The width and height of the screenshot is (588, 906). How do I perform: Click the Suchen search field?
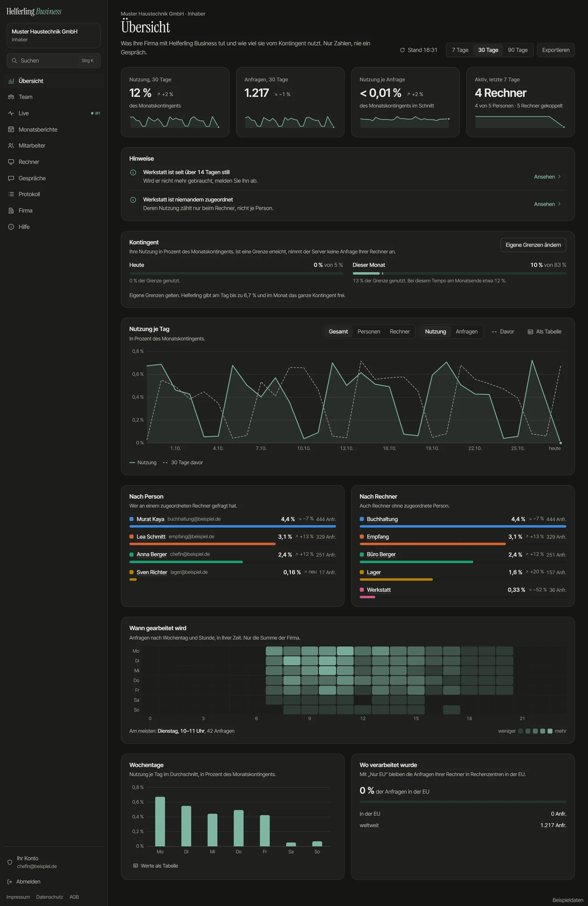click(54, 61)
